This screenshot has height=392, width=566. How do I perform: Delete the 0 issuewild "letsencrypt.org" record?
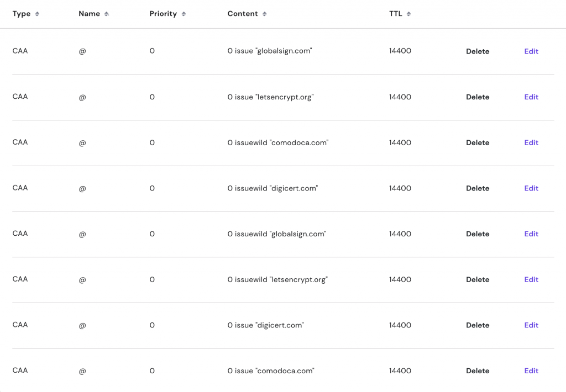click(x=478, y=279)
